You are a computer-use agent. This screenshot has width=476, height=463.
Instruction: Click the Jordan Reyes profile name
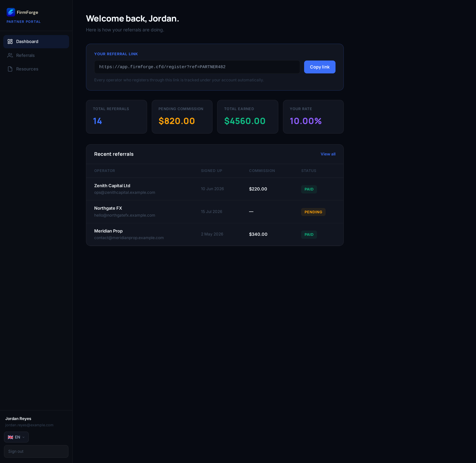pos(18,419)
